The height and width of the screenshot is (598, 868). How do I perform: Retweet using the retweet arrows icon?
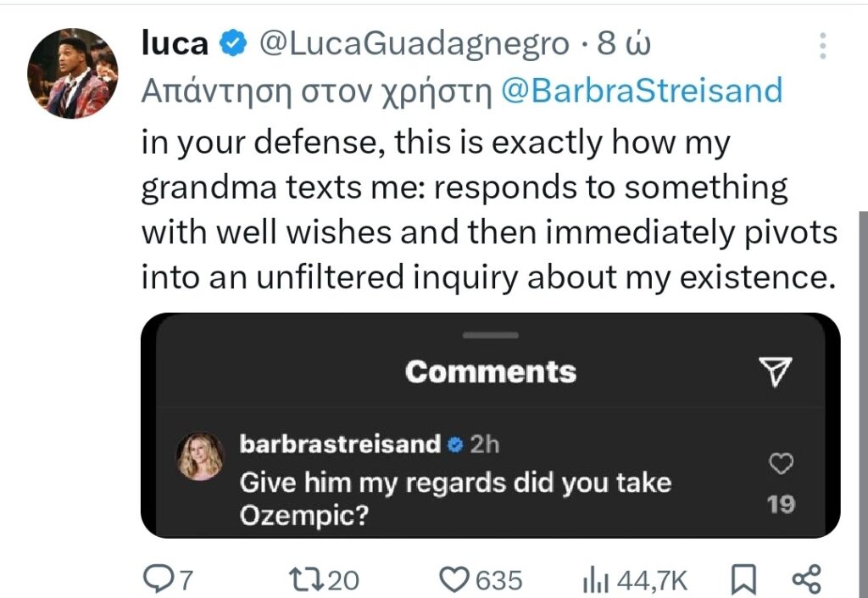click(308, 579)
